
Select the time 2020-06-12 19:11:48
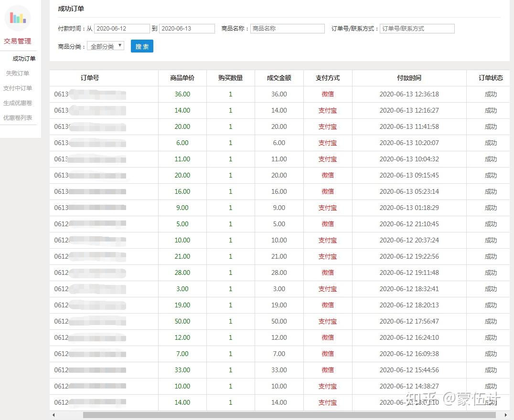click(x=409, y=273)
